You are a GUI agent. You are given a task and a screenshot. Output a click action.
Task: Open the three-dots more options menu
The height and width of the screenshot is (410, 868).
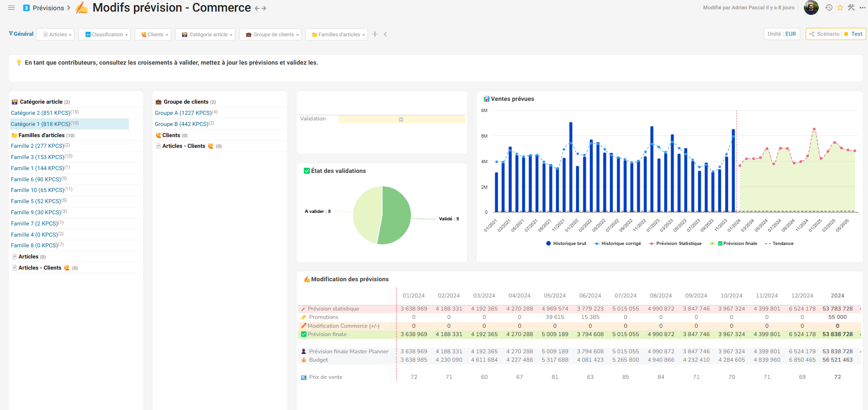pyautogui.click(x=861, y=7)
